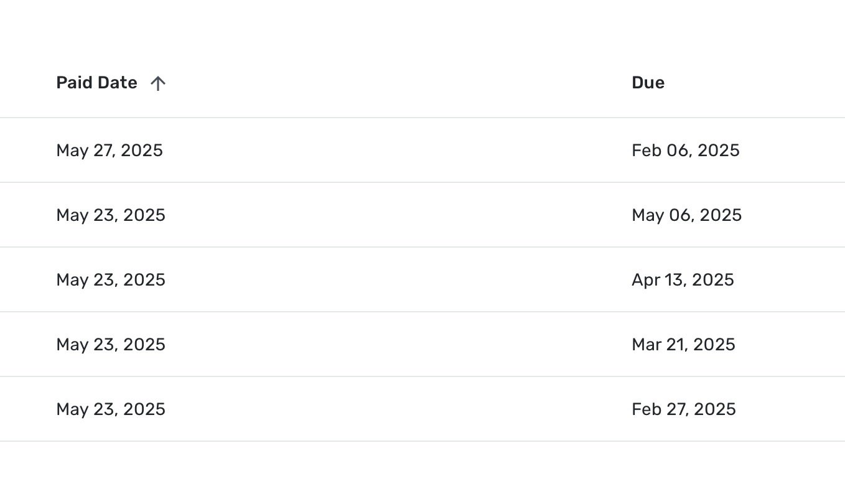Viewport: 845px width, 504px height.
Task: Click the Mar 21, 2025 due date
Action: 683,345
